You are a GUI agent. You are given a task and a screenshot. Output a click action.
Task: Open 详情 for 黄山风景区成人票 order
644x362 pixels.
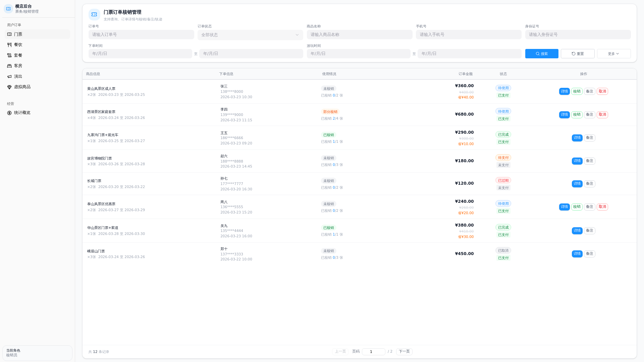coord(565,92)
